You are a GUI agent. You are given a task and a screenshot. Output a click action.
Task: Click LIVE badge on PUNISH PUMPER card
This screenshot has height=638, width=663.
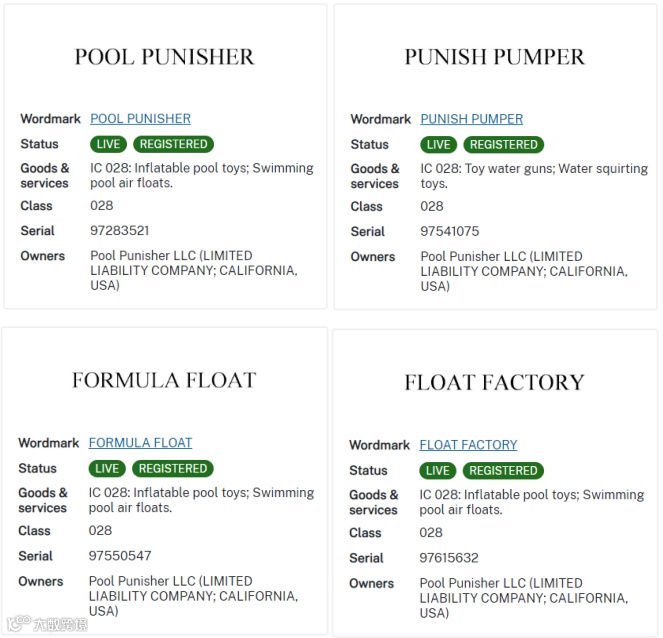point(438,145)
